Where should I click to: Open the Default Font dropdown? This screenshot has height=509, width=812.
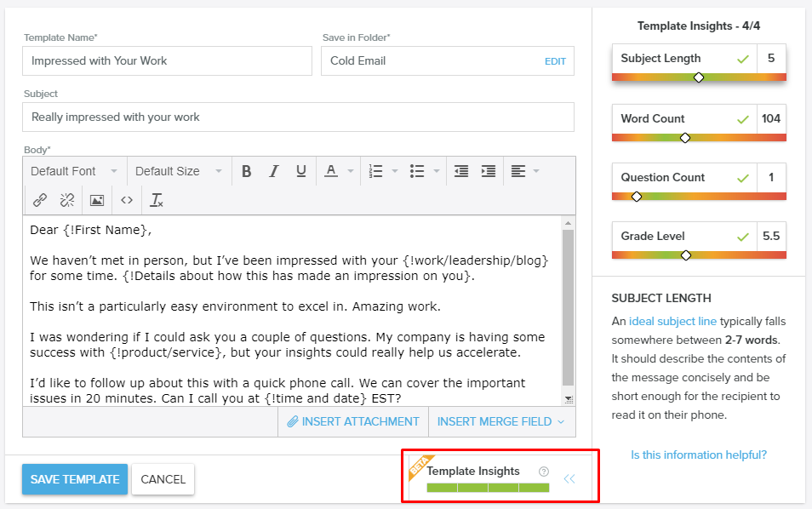73,171
